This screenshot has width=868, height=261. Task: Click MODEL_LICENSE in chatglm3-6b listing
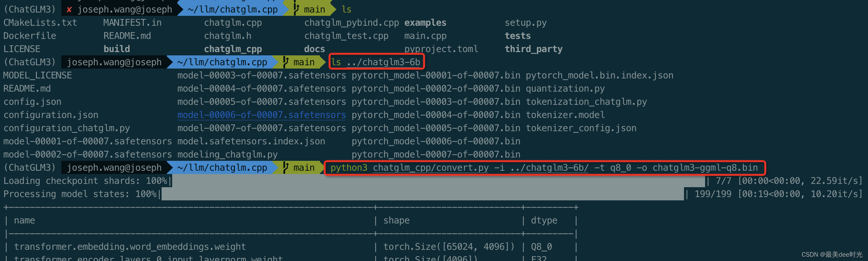point(38,75)
